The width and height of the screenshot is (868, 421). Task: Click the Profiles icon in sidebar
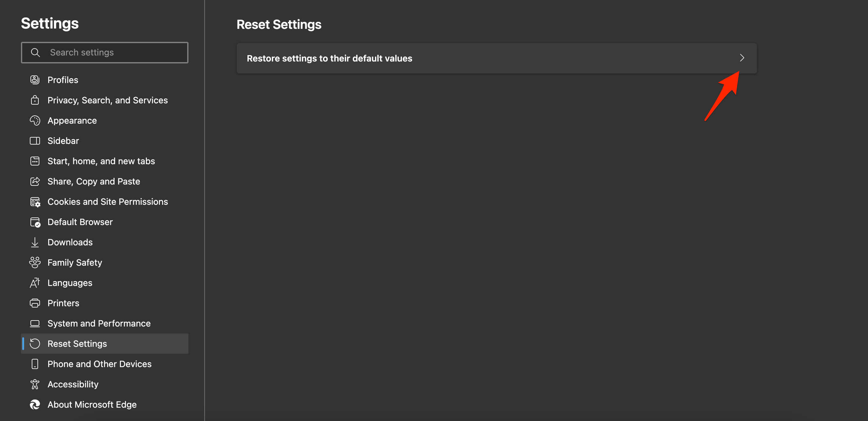tap(35, 80)
